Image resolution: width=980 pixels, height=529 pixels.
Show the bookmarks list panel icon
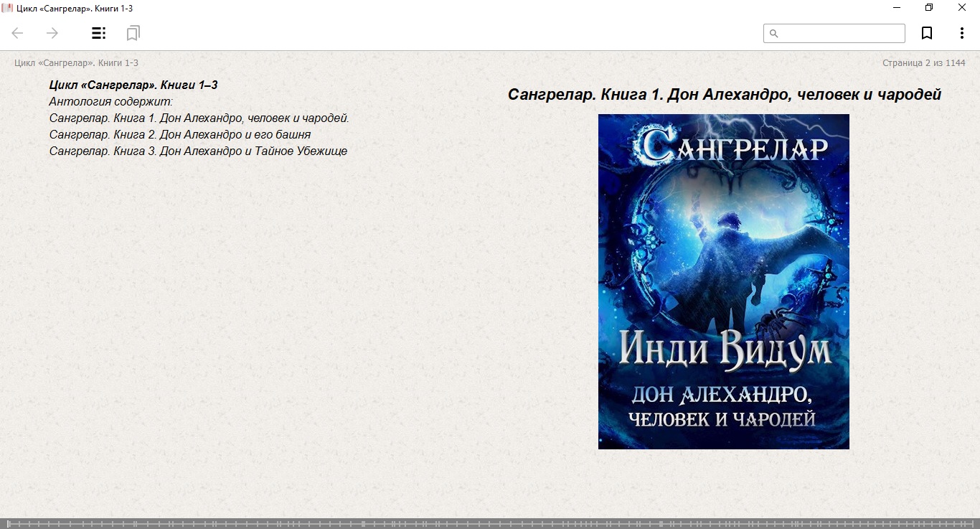click(133, 33)
